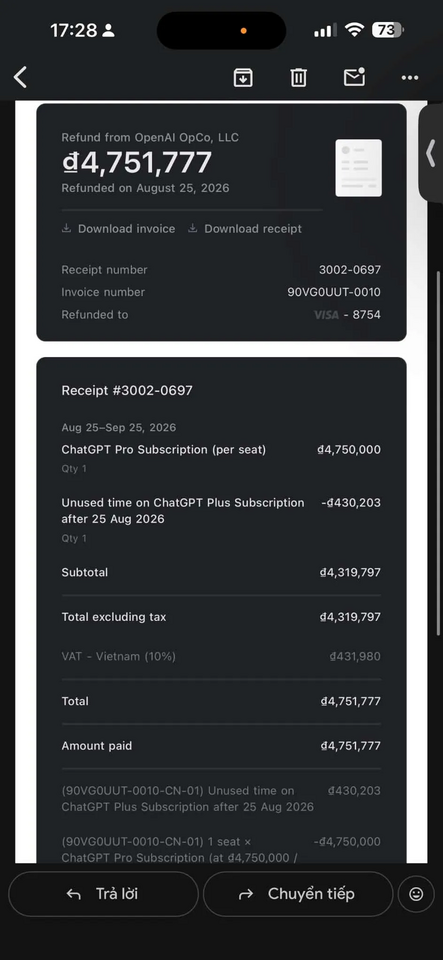The width and height of the screenshot is (443, 960).
Task: Tap the 17:28 clock in status bar
Action: 73,30
